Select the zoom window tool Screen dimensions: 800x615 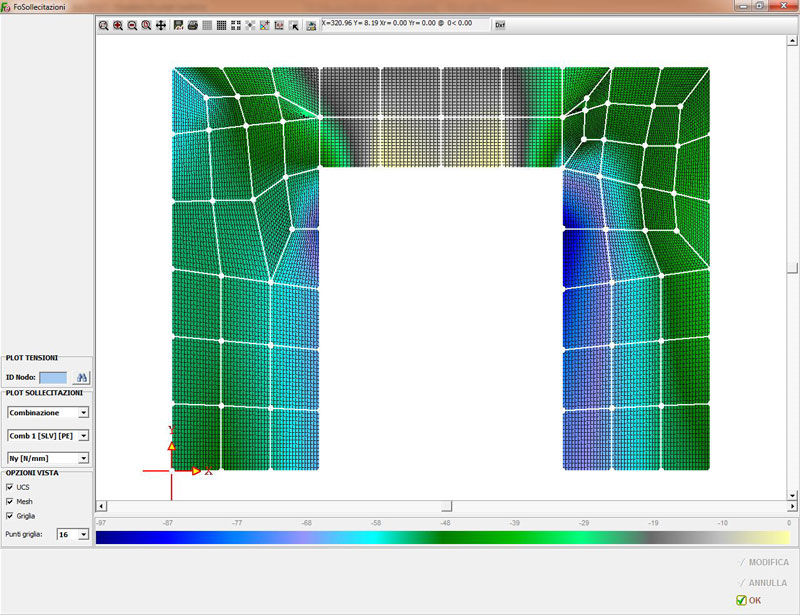[104, 26]
